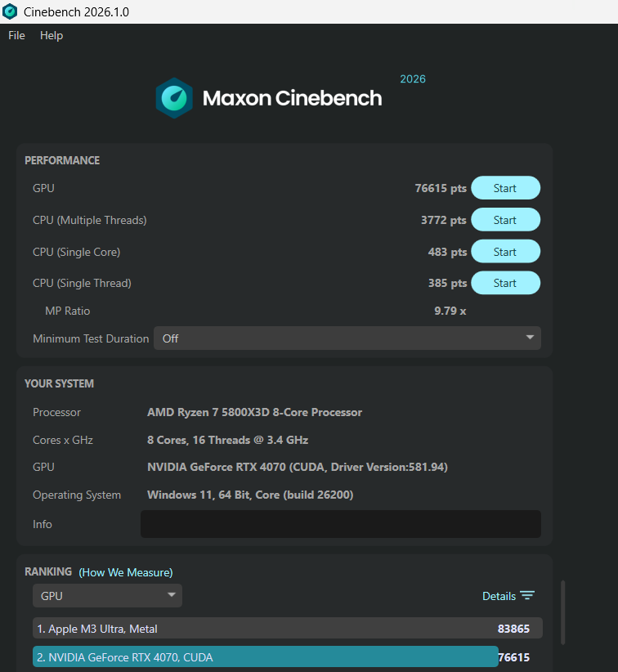Image resolution: width=618 pixels, height=672 pixels.
Task: Click the 3772 pts multi-thread score
Action: (x=444, y=220)
